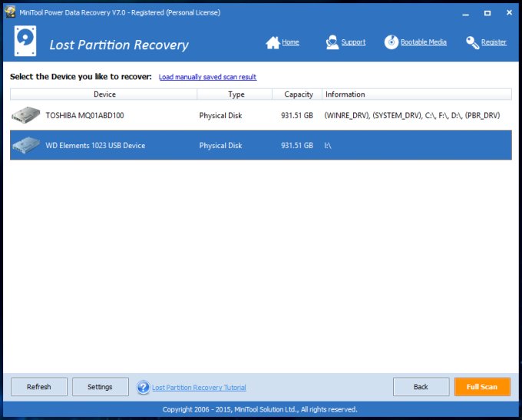
Task: Click the tutorial question mark help icon
Action: click(x=143, y=387)
